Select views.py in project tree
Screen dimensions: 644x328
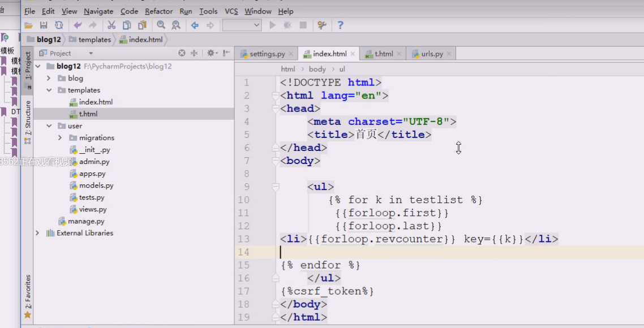coord(93,209)
